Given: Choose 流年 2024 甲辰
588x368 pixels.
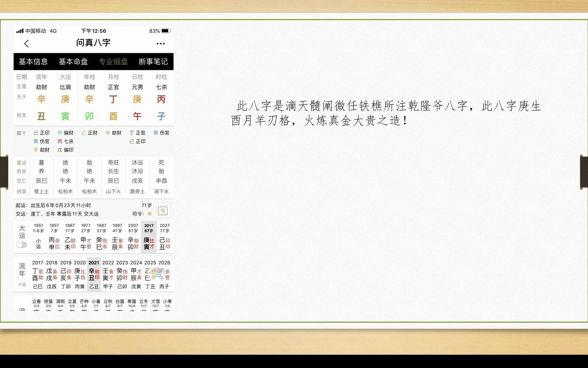Looking at the screenshot, I should coord(136,275).
